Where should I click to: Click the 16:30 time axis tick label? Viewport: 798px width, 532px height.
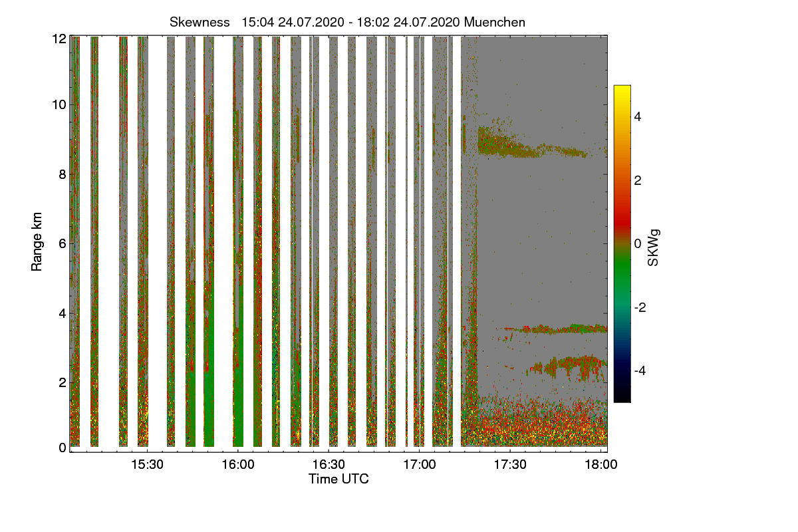pyautogui.click(x=328, y=465)
